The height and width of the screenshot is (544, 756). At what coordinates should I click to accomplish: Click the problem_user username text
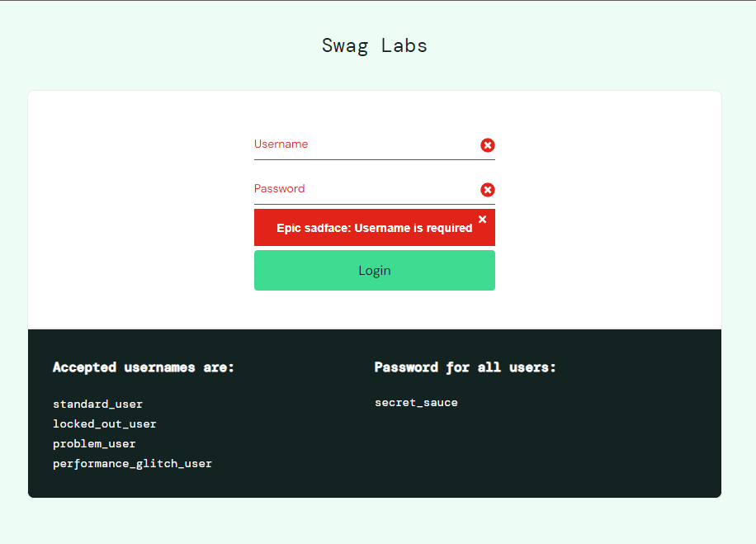pos(94,444)
